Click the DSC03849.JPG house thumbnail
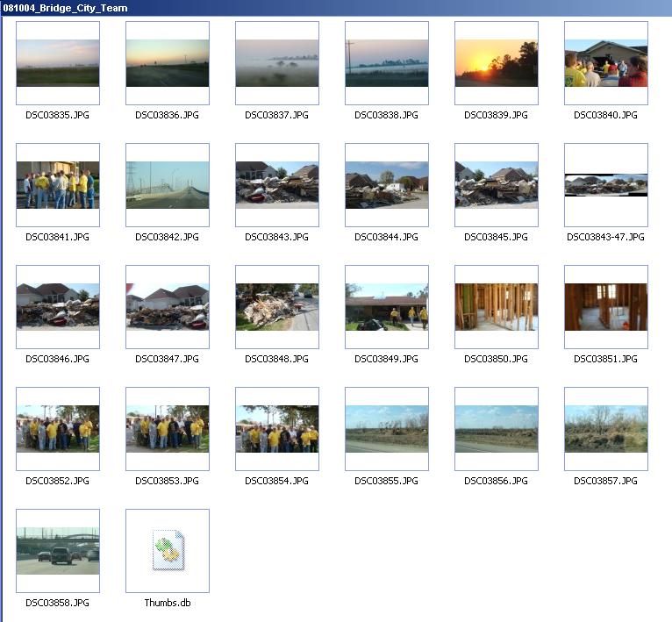Viewport: 672px width, 622px height. (387, 307)
